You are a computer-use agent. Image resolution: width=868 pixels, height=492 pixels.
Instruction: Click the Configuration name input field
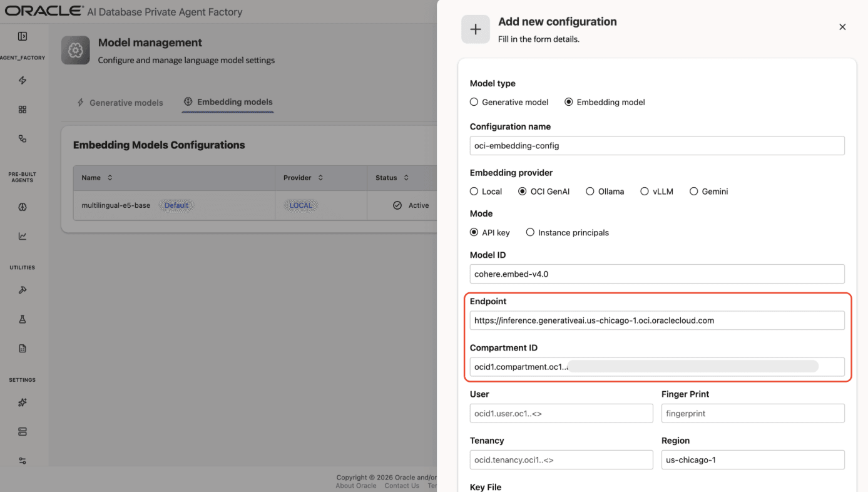click(x=657, y=146)
